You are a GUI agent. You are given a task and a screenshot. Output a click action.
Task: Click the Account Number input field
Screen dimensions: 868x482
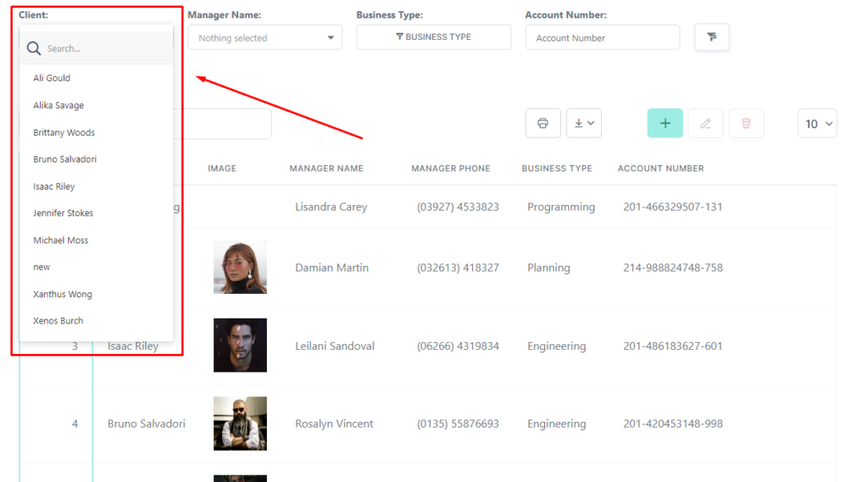click(x=602, y=38)
